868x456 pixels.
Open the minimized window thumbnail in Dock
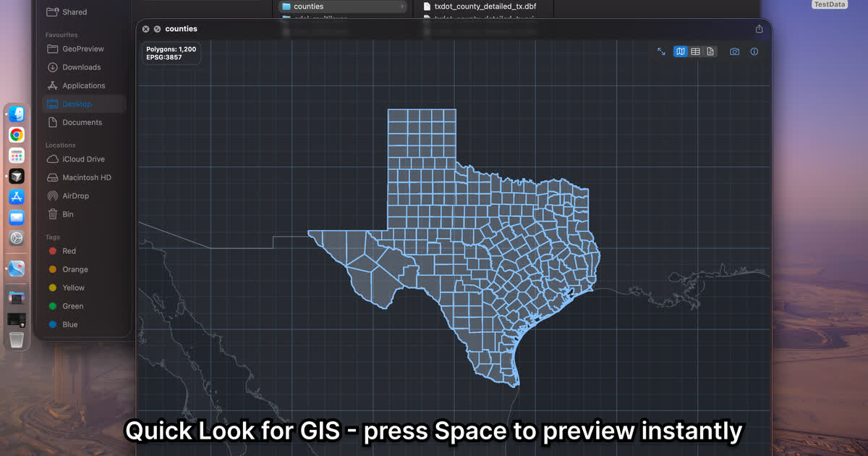(x=17, y=319)
